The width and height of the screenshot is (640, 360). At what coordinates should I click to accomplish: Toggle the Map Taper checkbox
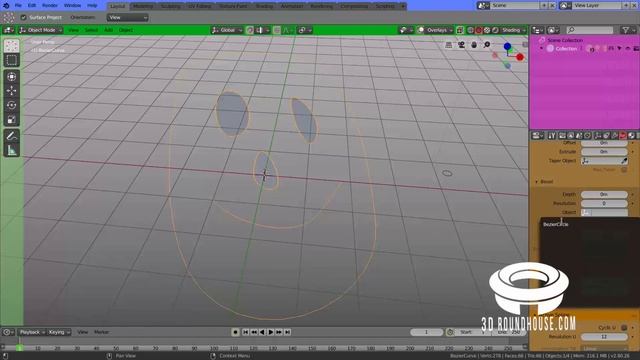click(624, 170)
